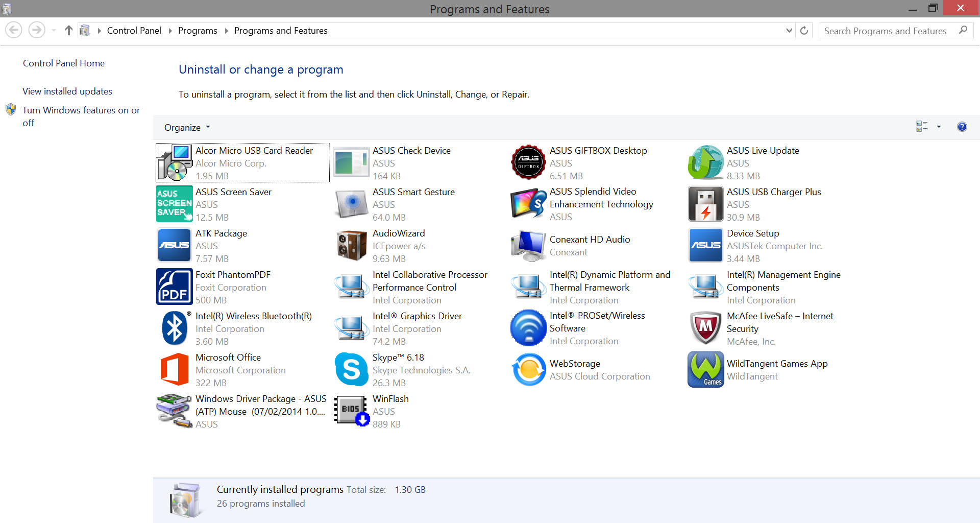Expand the breadcrumb arrow before Control Panel
This screenshot has width=980, height=523.
pyautogui.click(x=99, y=31)
